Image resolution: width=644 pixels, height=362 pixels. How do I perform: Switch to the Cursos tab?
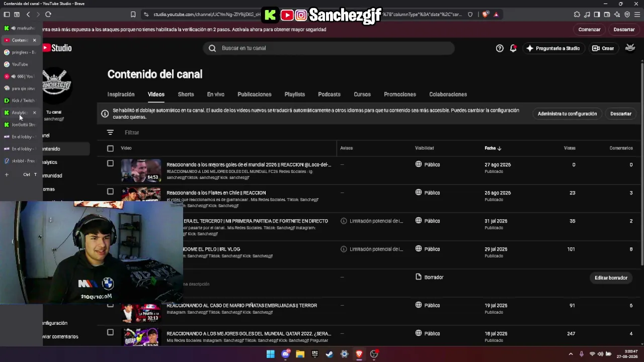point(362,95)
